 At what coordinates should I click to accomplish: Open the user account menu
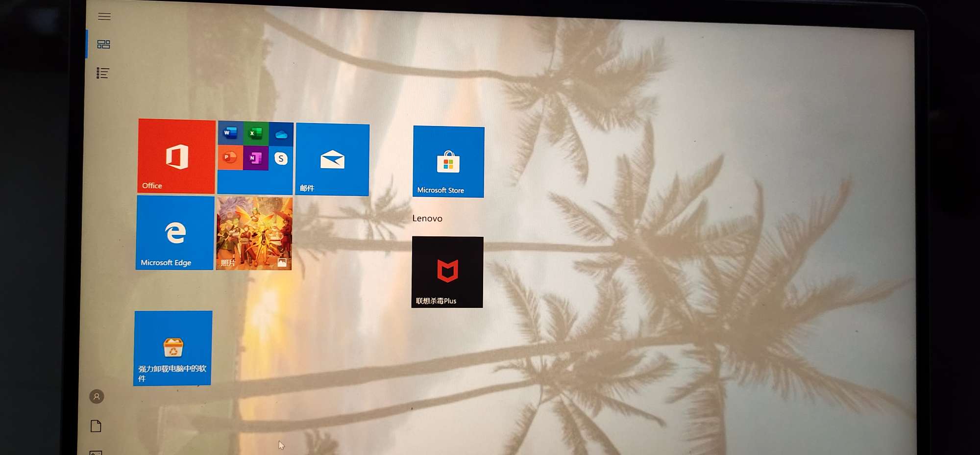point(97,396)
